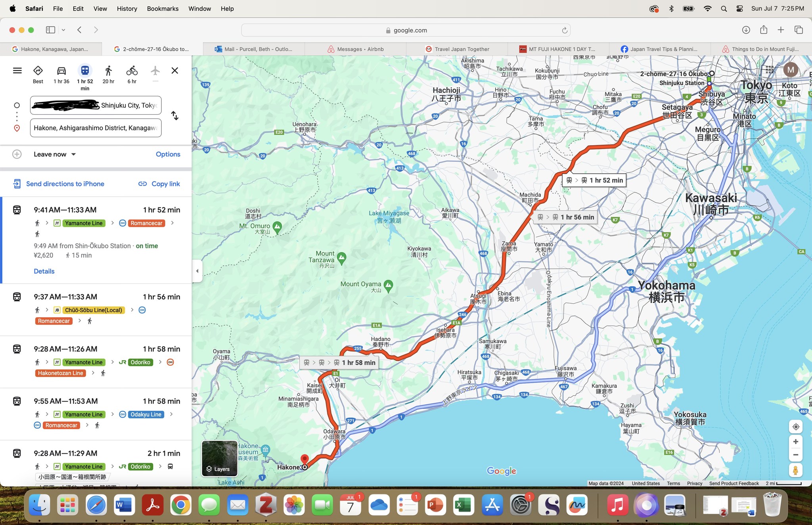The height and width of the screenshot is (525, 812).
Task: Collapse the side panel
Action: [197, 271]
